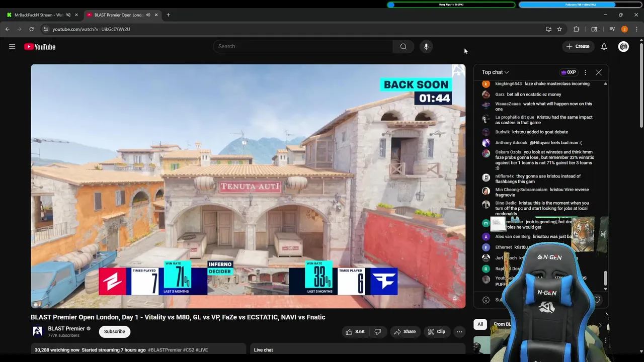The width and height of the screenshot is (644, 362).
Task: Click chat user Budwik
Action: 502,132
